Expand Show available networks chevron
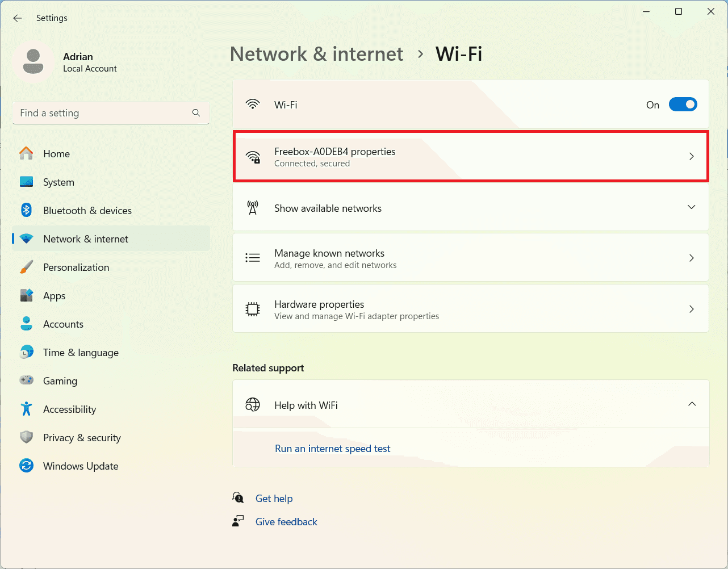728x569 pixels. coord(692,207)
